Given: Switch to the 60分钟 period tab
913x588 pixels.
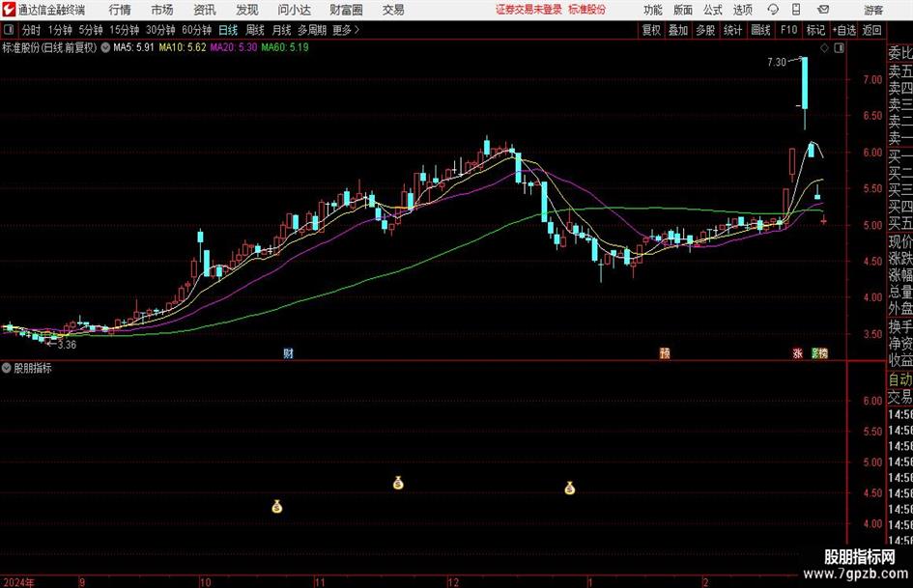Looking at the screenshot, I should click(x=197, y=30).
